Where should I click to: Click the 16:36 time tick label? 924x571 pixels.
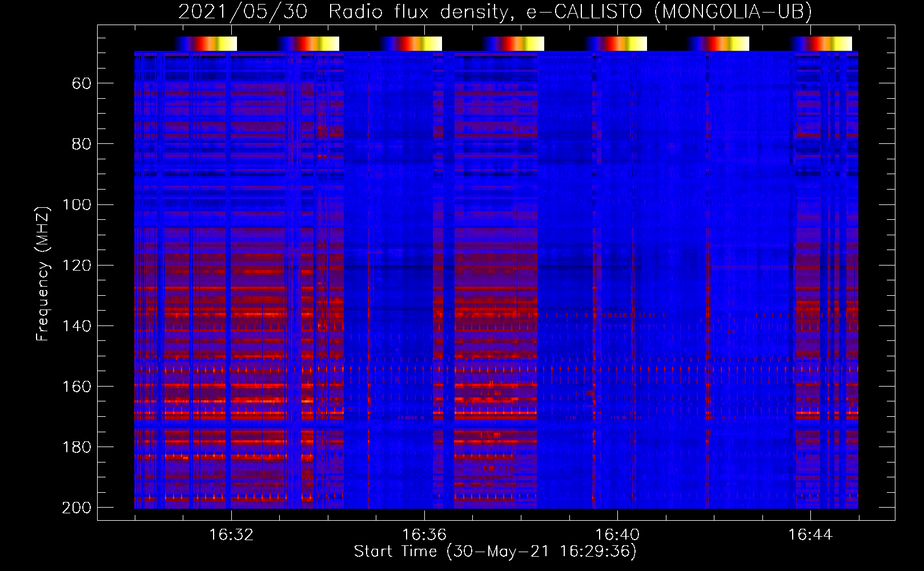tap(424, 535)
